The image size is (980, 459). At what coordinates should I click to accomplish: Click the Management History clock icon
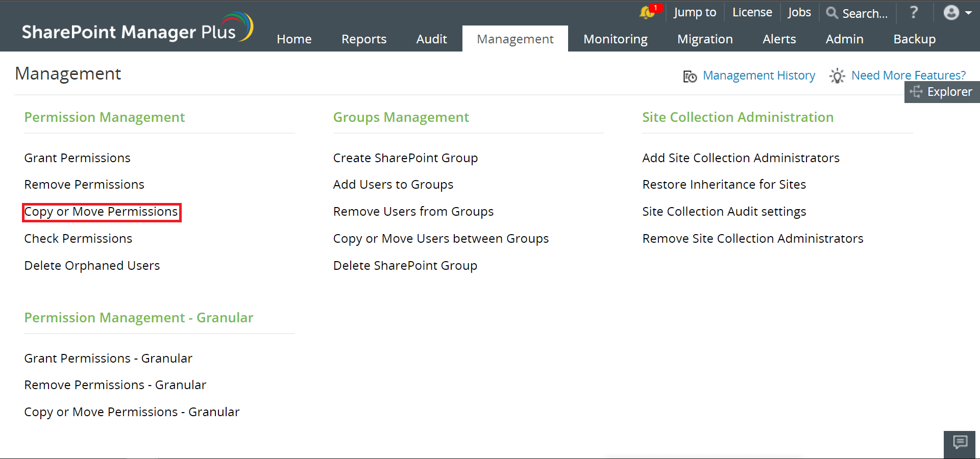689,76
